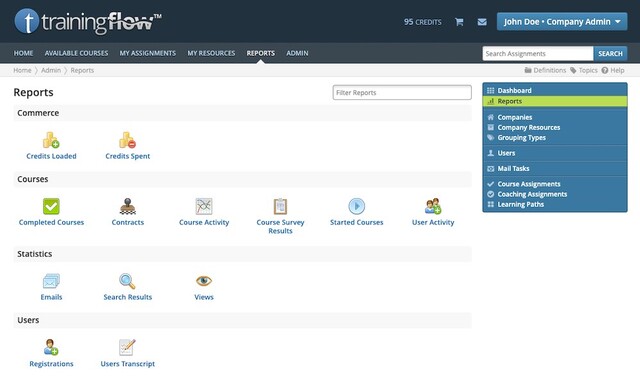Open My Assignments in the nav bar

click(148, 53)
